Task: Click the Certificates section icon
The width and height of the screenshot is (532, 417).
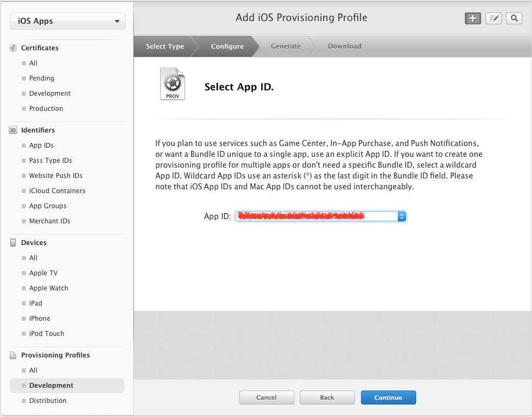Action: 13,48
